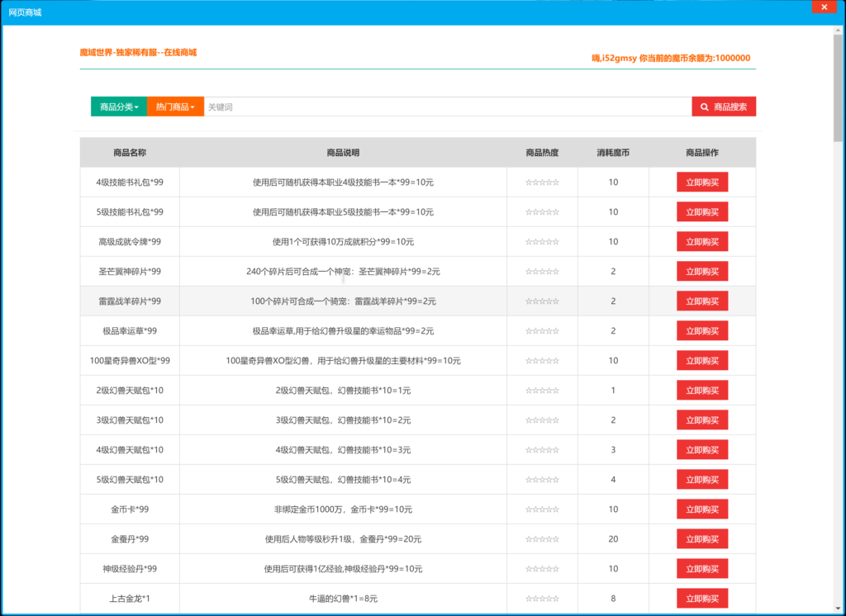This screenshot has height=616, width=846.
Task: Click the 20 魔币 cost for 金蚕丹*99
Action: click(x=613, y=538)
